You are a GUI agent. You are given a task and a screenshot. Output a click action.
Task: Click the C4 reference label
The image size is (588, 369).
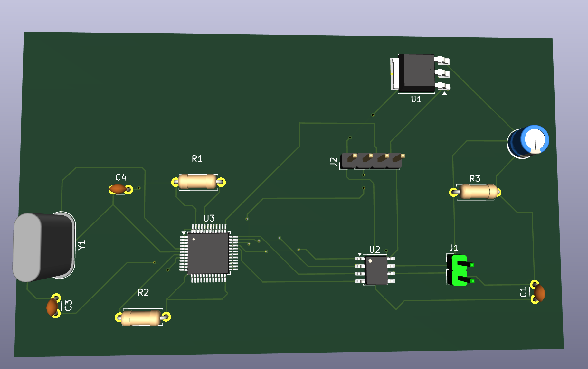pyautogui.click(x=121, y=177)
